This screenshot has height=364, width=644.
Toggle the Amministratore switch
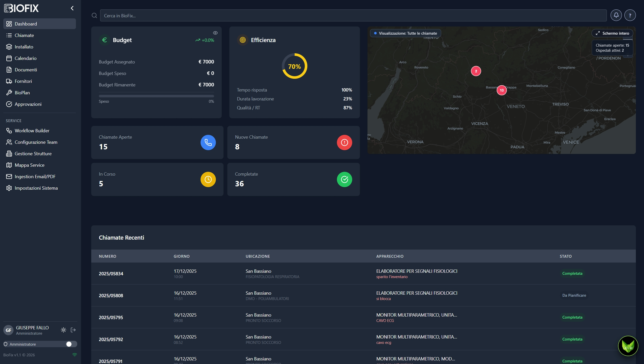pos(69,344)
